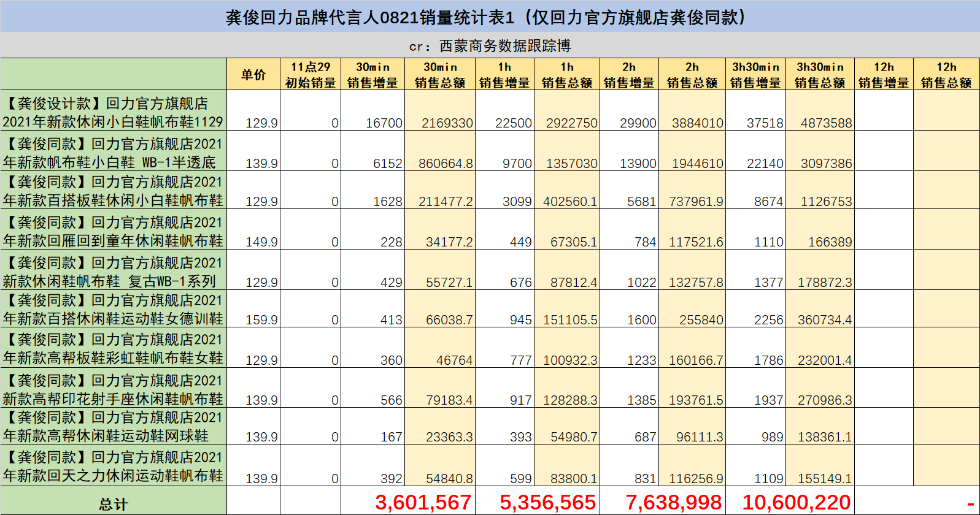The width and height of the screenshot is (980, 515).
Task: Select cell with value 22500
Action: (504, 110)
